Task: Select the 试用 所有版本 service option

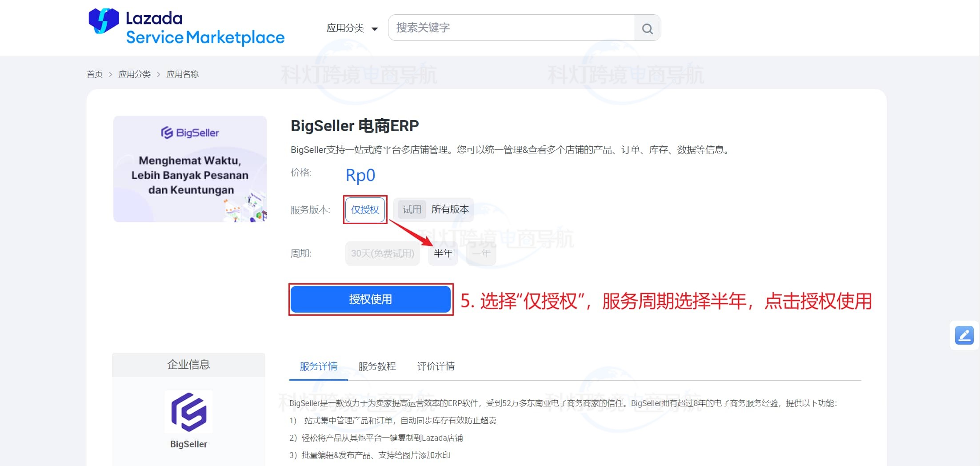Action: pos(434,209)
